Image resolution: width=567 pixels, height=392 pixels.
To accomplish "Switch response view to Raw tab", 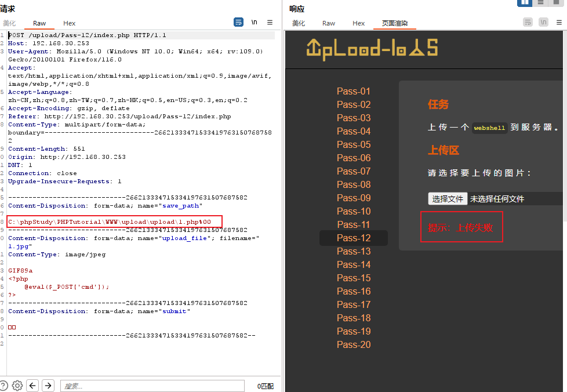I will (x=329, y=23).
